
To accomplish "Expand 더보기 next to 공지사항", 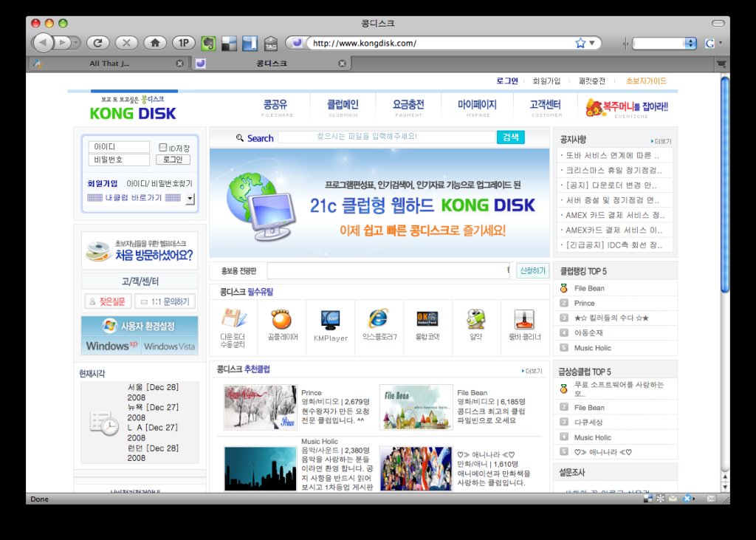I will point(661,141).
